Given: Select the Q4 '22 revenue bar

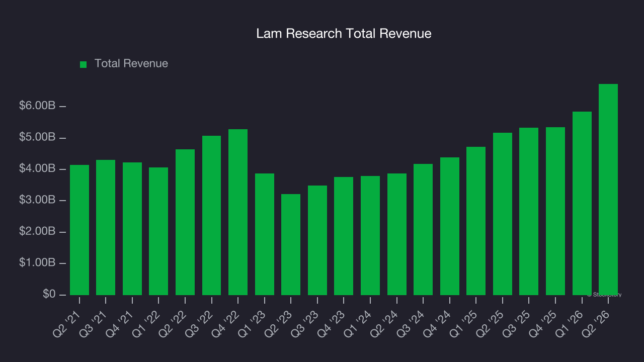Looking at the screenshot, I should point(238,212).
